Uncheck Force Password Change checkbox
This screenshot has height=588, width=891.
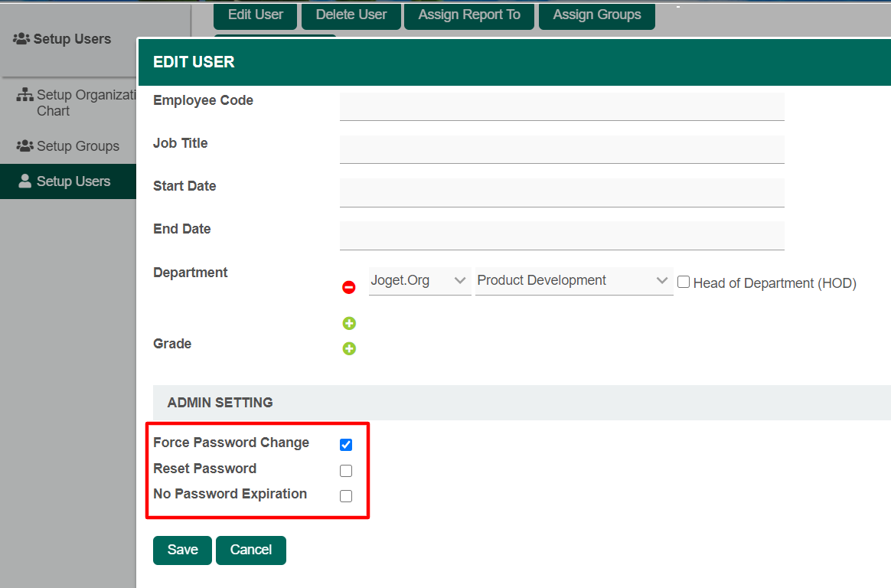[x=346, y=445]
